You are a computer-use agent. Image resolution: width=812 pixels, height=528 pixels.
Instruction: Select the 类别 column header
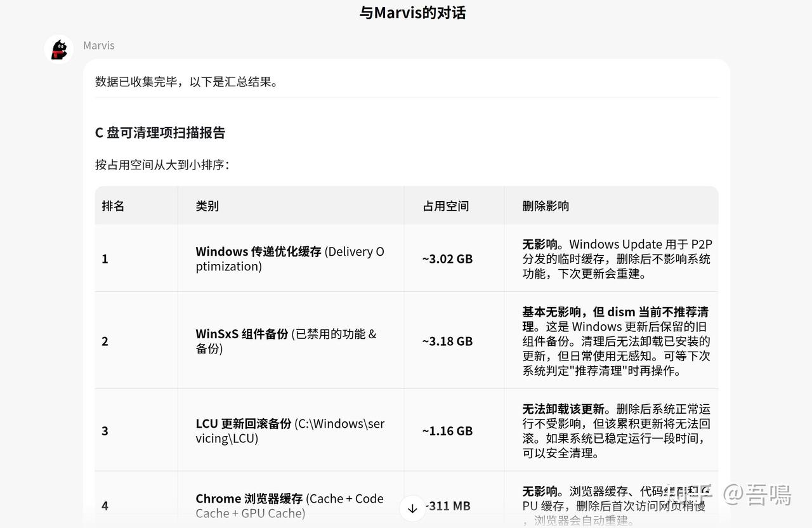(207, 206)
